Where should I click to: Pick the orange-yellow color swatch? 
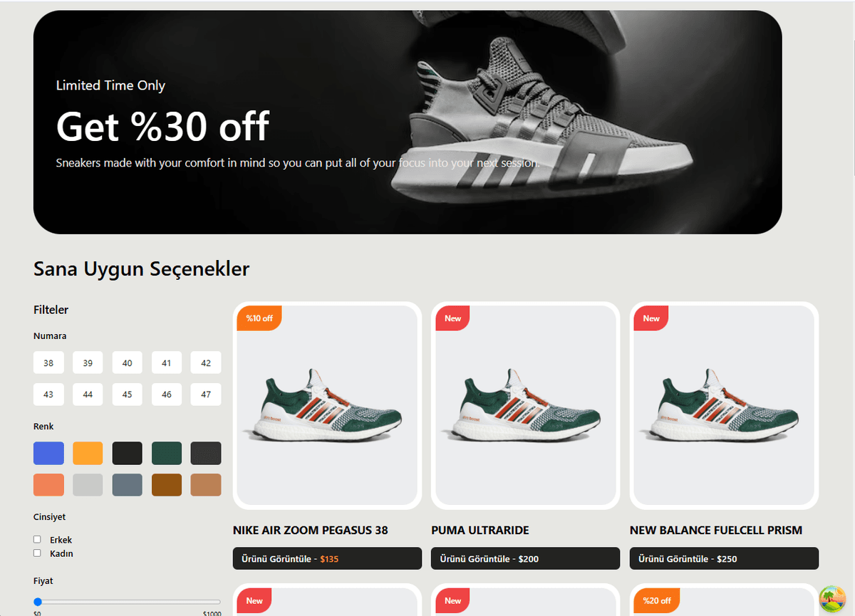[x=88, y=453]
